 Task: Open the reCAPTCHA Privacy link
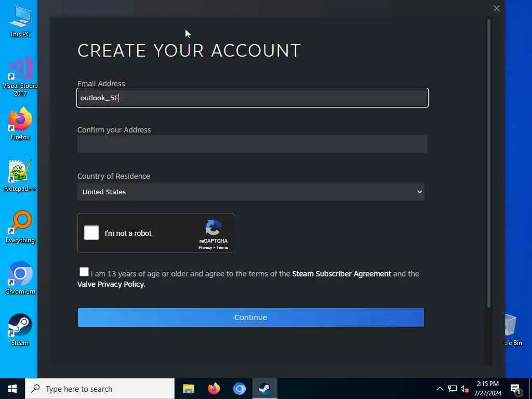(205, 247)
